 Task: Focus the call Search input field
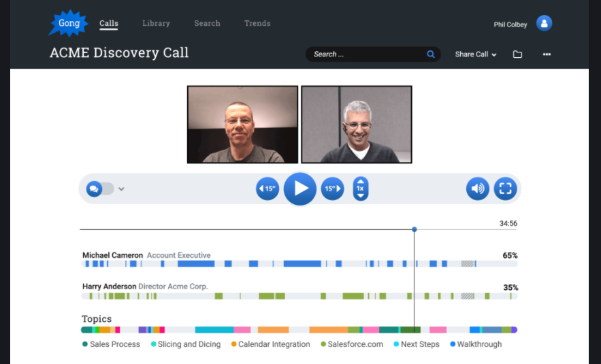373,54
